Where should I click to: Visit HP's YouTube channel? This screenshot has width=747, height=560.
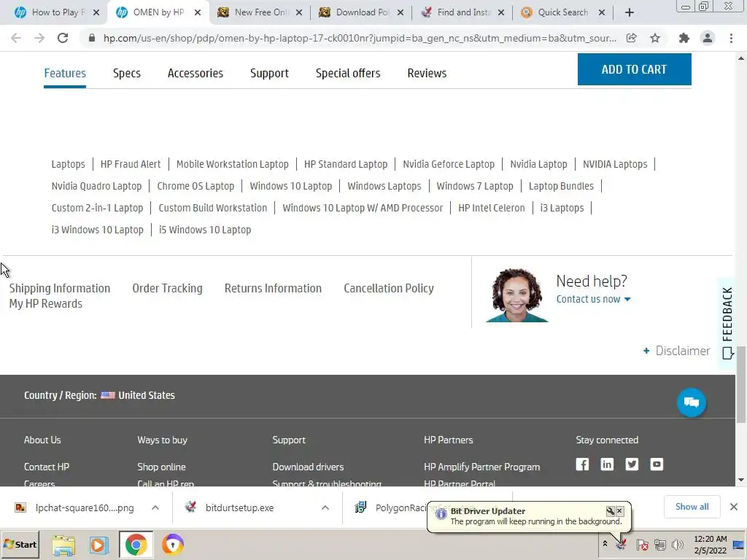pos(657,464)
